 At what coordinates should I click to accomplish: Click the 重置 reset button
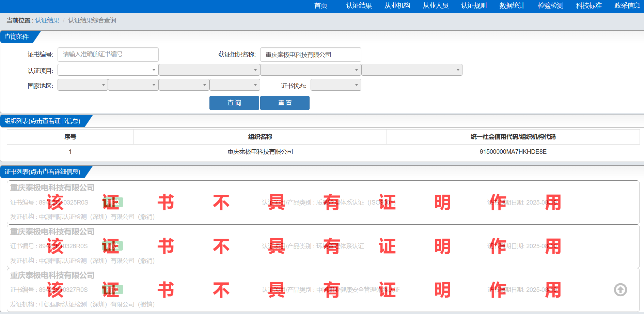click(285, 103)
